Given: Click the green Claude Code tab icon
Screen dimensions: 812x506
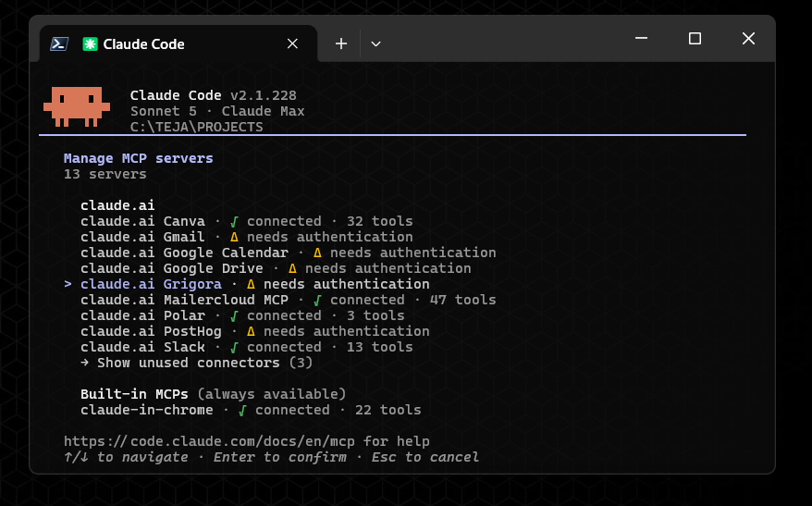Looking at the screenshot, I should (x=90, y=44).
